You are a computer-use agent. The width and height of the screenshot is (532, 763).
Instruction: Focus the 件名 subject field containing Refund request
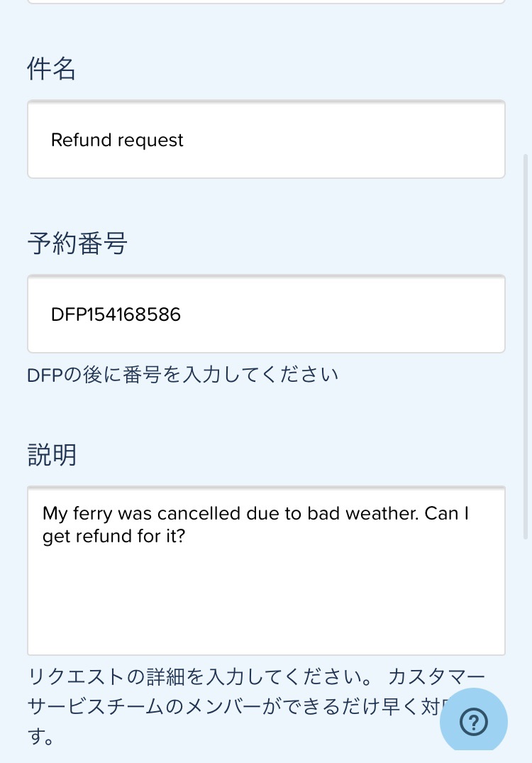[266, 140]
